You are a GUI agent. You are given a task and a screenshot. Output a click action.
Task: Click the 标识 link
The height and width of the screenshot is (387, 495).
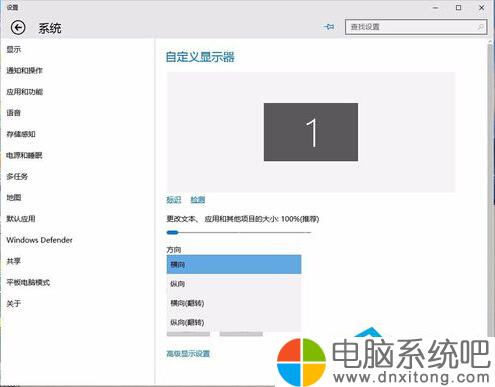174,200
